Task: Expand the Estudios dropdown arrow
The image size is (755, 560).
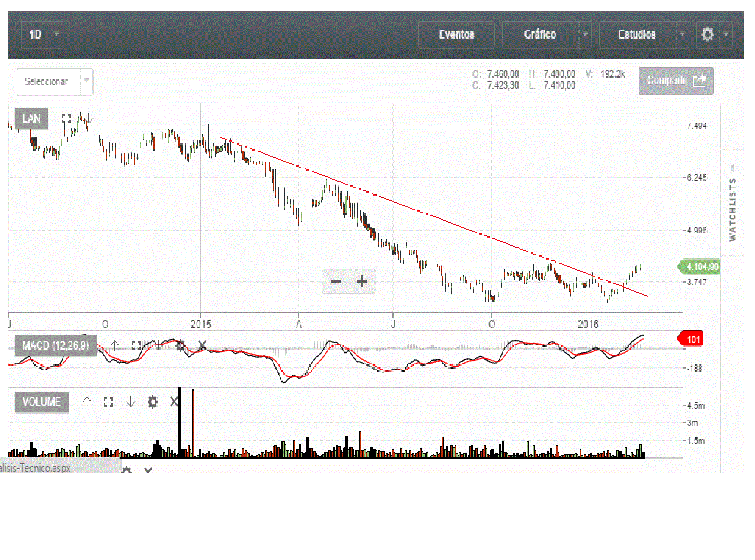Action: pyautogui.click(x=683, y=34)
